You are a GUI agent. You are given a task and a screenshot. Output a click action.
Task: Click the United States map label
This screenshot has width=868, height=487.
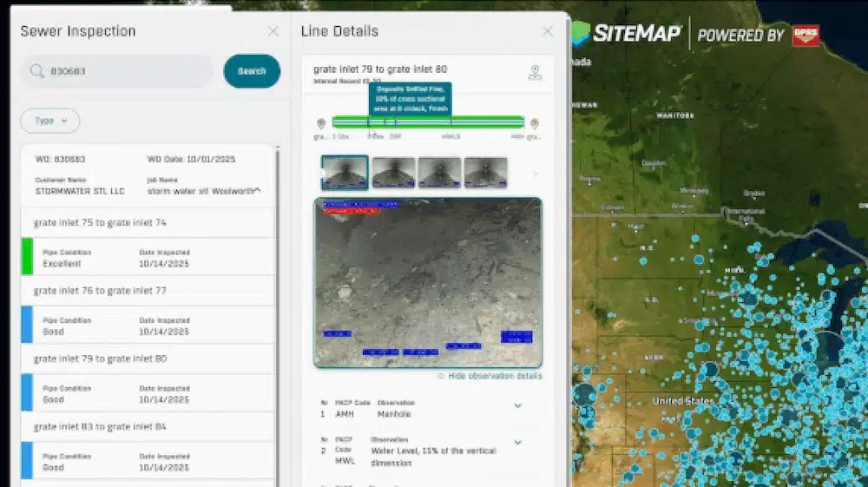tap(682, 401)
